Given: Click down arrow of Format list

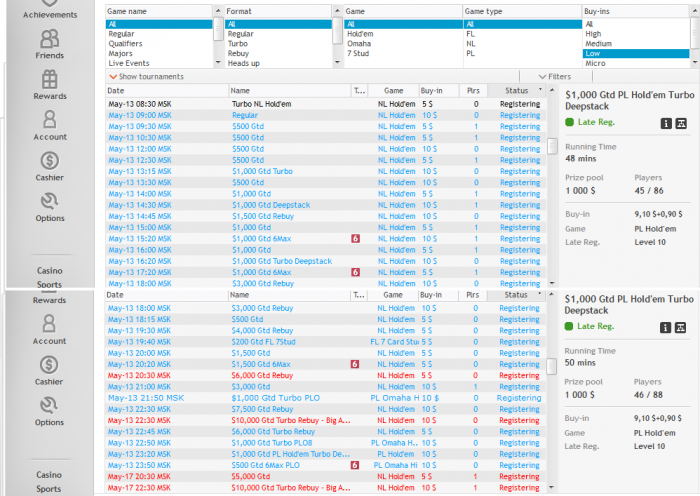Looking at the screenshot, I should pyautogui.click(x=338, y=62).
